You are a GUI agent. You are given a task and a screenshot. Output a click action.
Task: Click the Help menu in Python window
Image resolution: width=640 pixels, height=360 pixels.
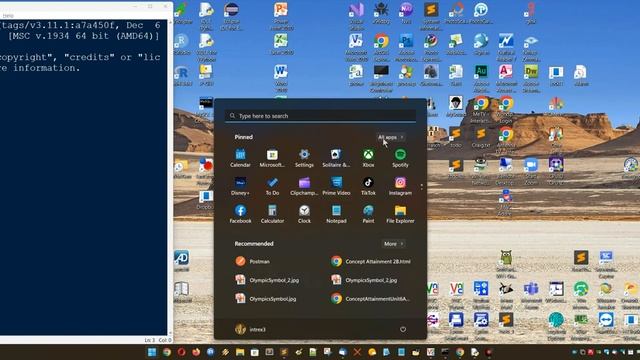click(8, 16)
